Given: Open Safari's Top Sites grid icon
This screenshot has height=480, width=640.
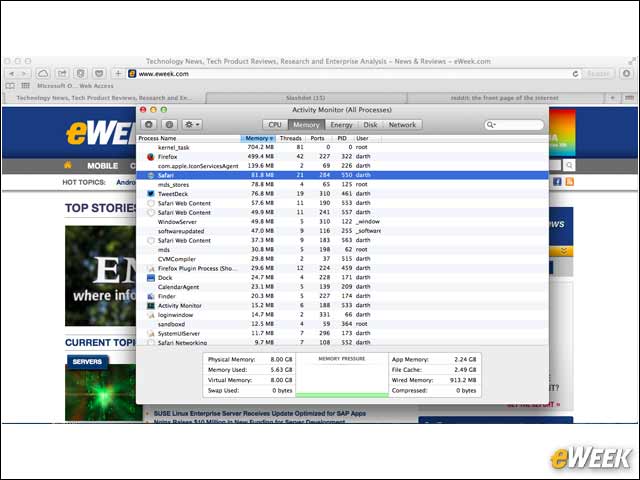Looking at the screenshot, I should pos(25,86).
